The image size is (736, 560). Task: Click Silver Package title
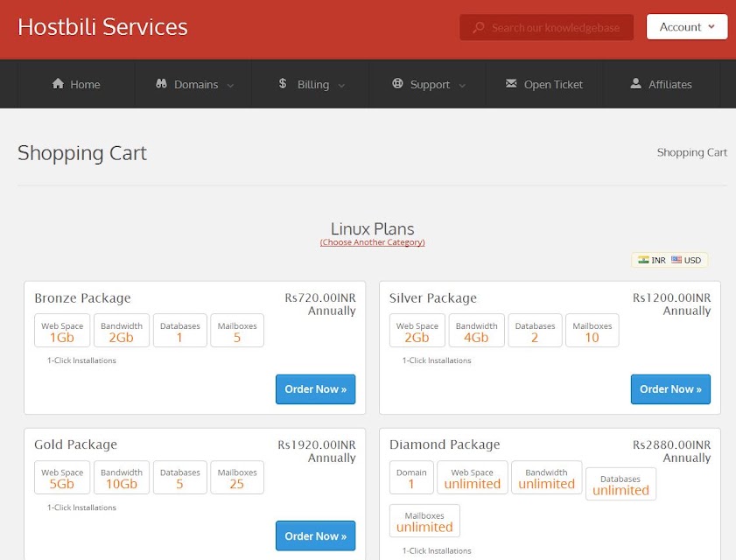433,298
